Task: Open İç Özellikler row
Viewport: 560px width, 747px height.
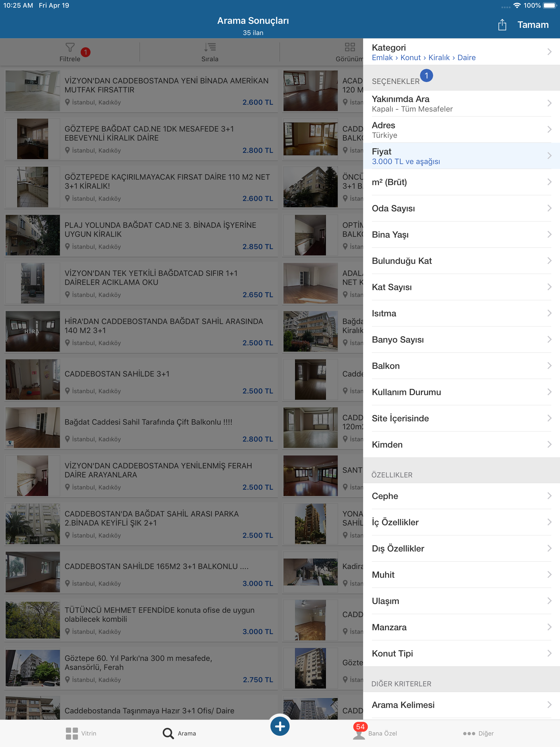Action: 461,523
